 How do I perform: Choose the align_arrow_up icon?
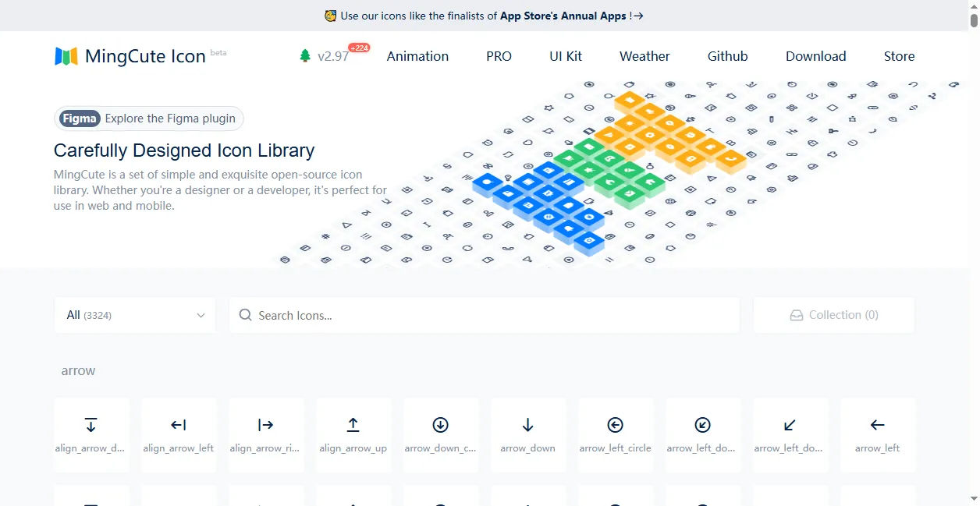[x=353, y=433]
